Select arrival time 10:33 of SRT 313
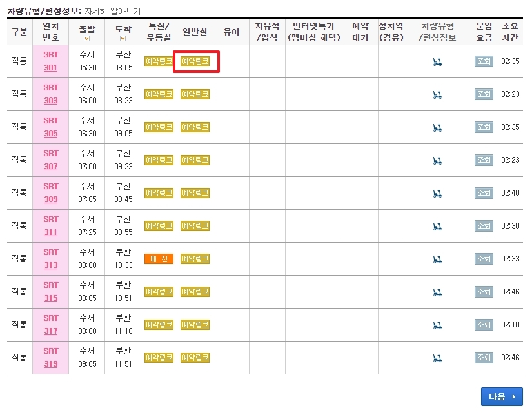This screenshot has width=532, height=419. [124, 265]
